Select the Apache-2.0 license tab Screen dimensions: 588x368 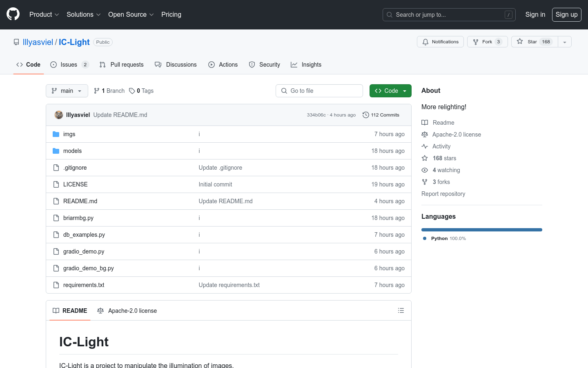click(x=127, y=311)
